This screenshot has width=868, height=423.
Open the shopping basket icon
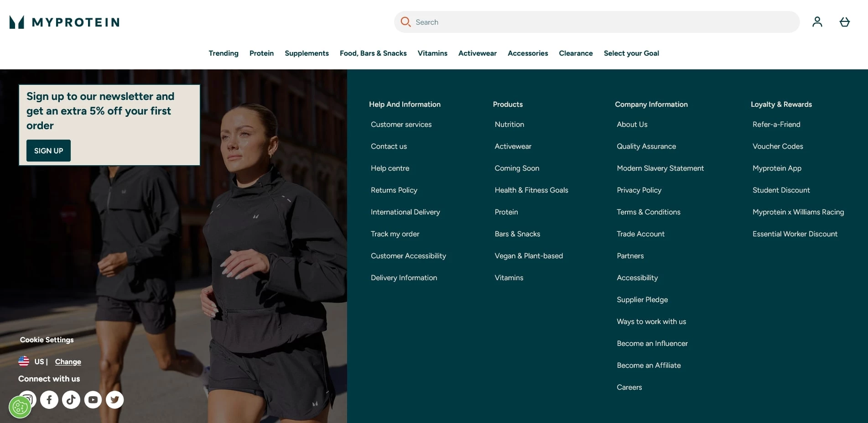pyautogui.click(x=844, y=22)
